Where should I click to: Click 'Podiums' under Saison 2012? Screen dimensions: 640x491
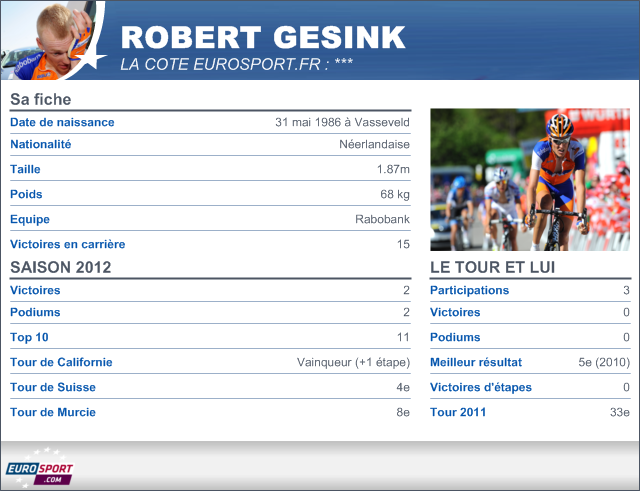click(x=35, y=312)
